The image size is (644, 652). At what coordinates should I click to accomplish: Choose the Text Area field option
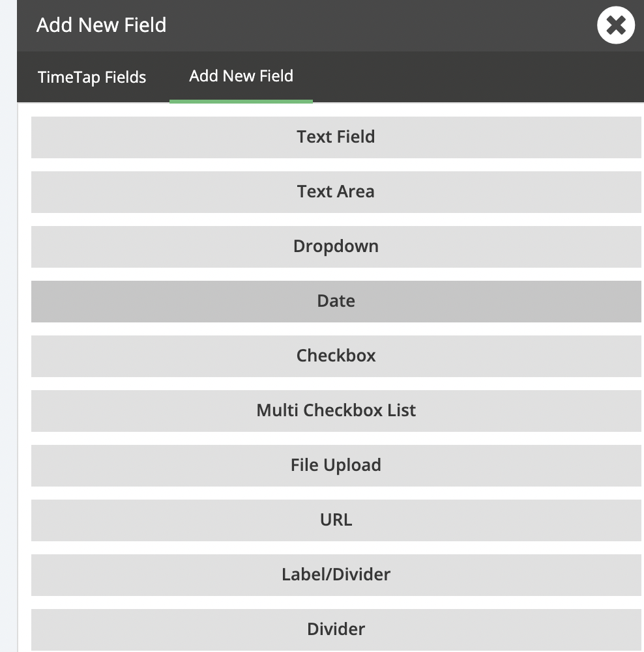336,192
